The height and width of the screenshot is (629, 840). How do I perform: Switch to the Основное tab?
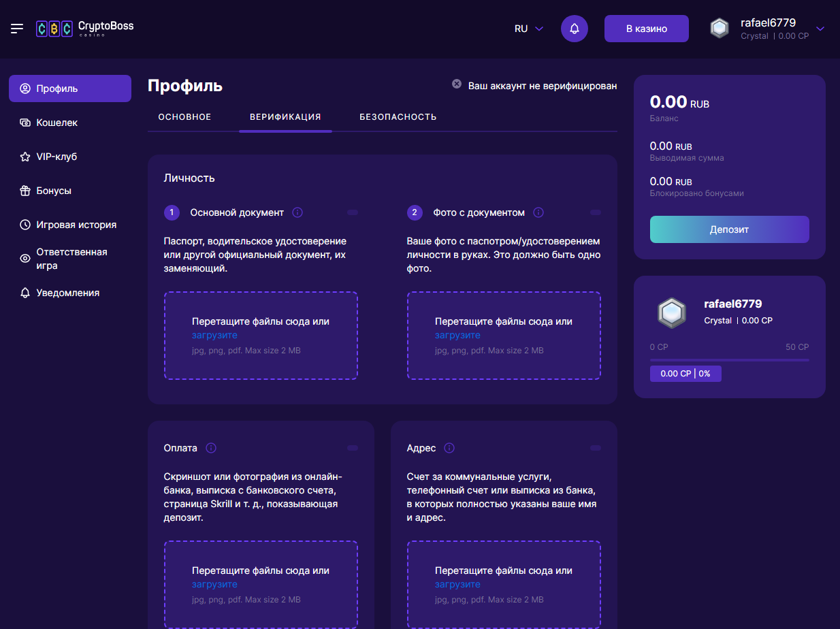coord(184,117)
